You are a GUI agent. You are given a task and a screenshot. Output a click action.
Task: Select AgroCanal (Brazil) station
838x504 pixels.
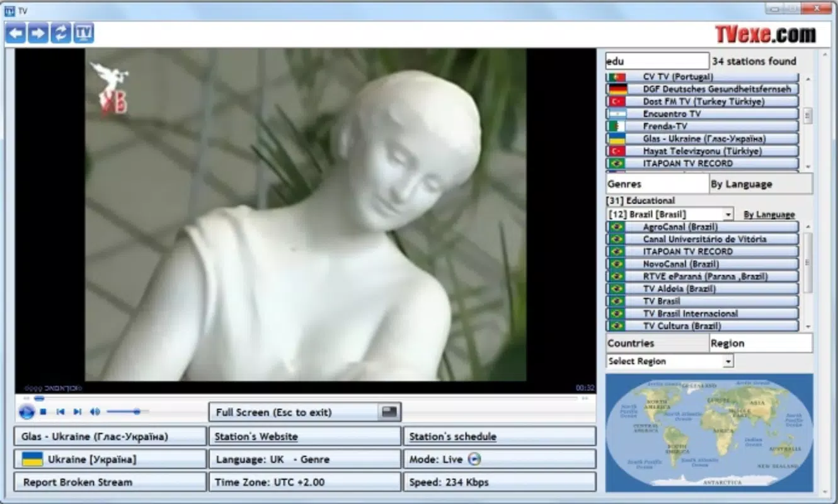703,227
